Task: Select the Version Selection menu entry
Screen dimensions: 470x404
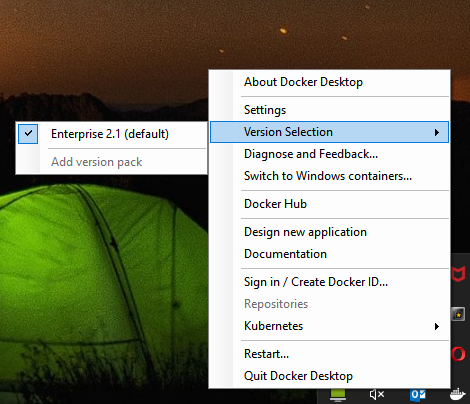Action: 329,132
